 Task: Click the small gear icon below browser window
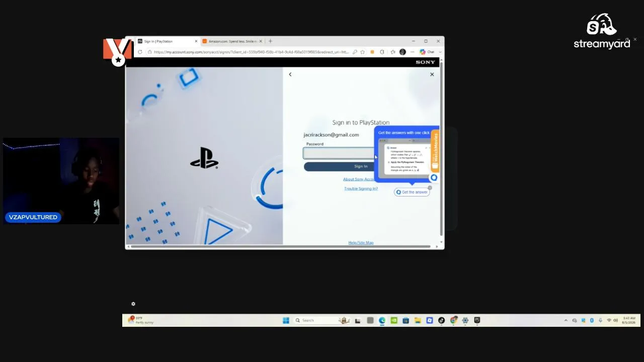[x=133, y=304]
